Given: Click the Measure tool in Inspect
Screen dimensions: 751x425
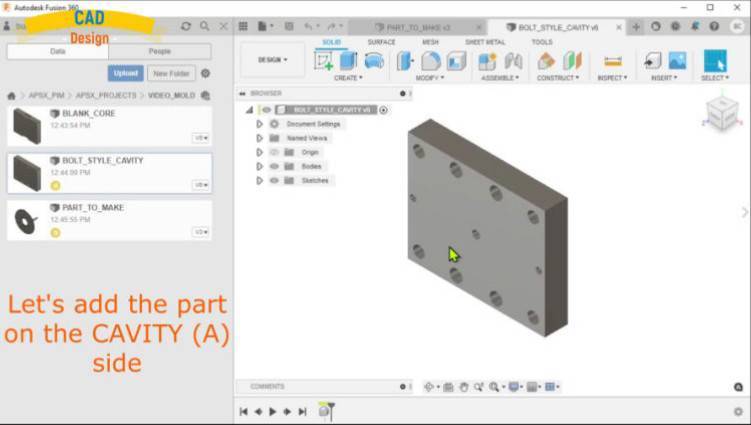Looking at the screenshot, I should [613, 61].
